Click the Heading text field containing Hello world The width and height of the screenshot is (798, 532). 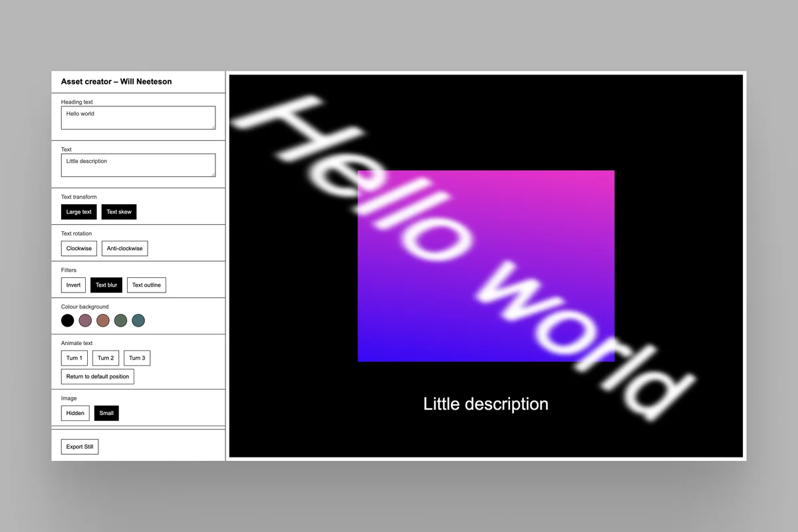click(x=138, y=117)
